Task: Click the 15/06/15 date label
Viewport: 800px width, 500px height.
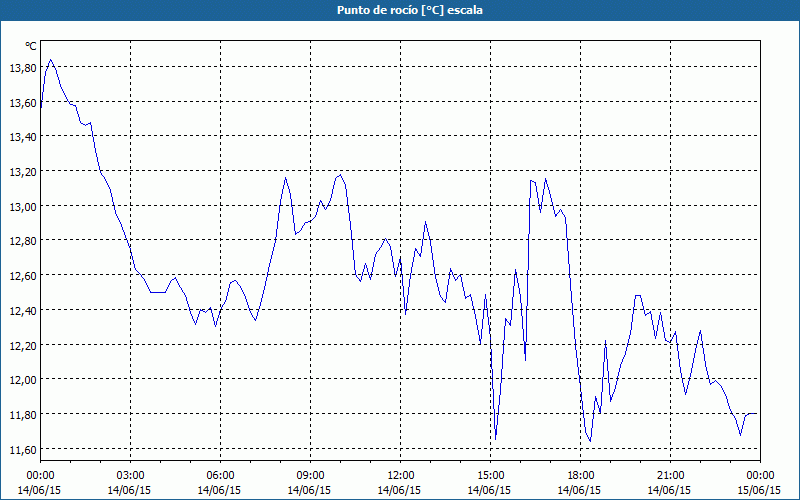Action: tap(759, 490)
